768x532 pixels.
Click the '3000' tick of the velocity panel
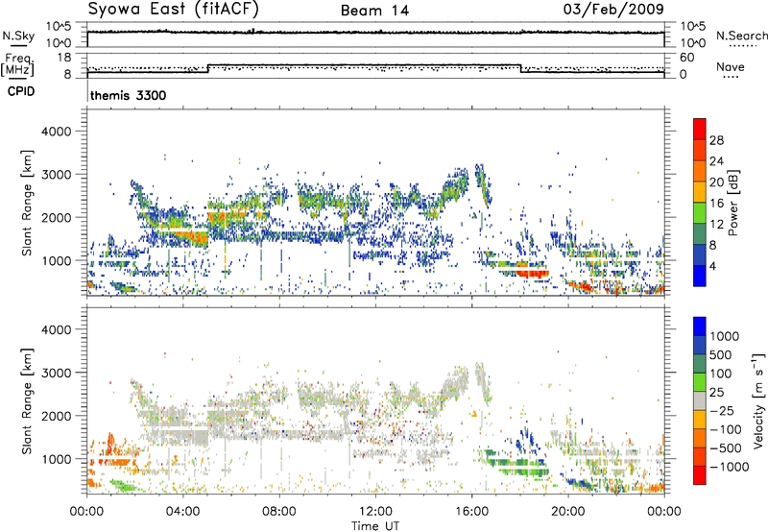pyautogui.click(x=57, y=373)
